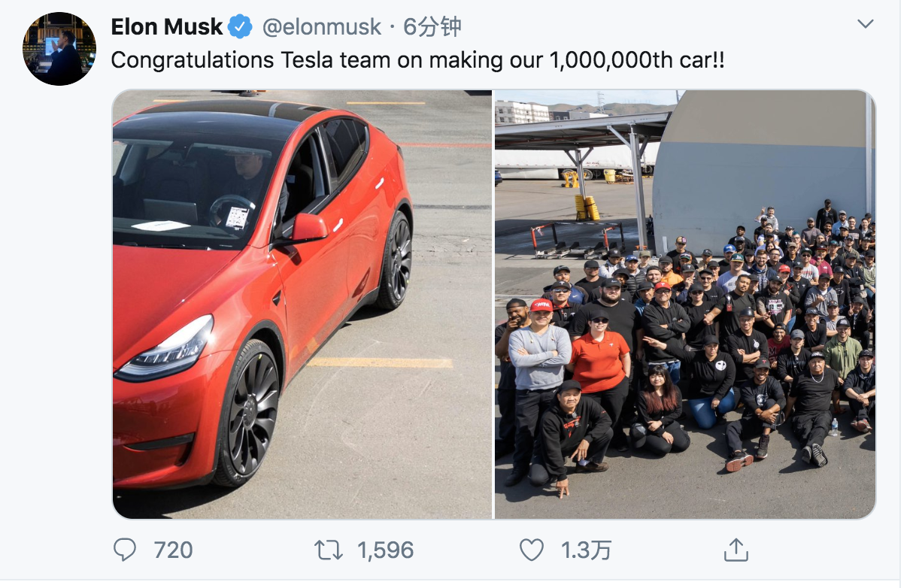Click the 720 replies count
This screenshot has width=919, height=588.
coord(173,550)
